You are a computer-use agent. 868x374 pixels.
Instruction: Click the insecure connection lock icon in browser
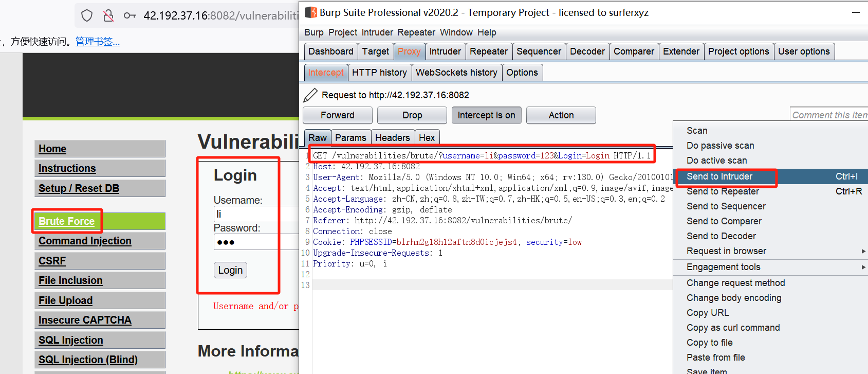108,15
